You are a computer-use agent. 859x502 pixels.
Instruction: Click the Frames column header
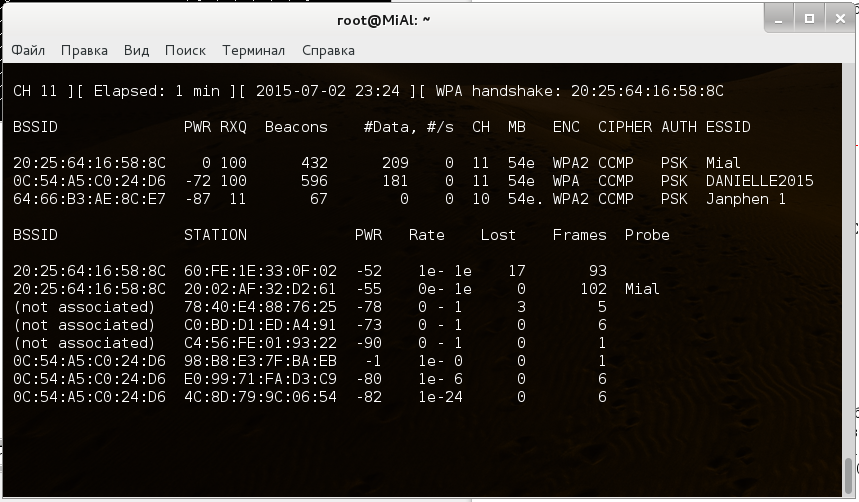pyautogui.click(x=580, y=235)
